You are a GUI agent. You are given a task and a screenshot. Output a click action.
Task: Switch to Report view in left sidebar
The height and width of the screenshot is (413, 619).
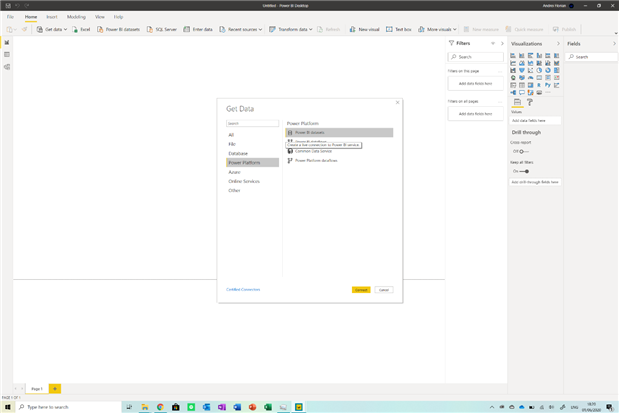[7, 42]
